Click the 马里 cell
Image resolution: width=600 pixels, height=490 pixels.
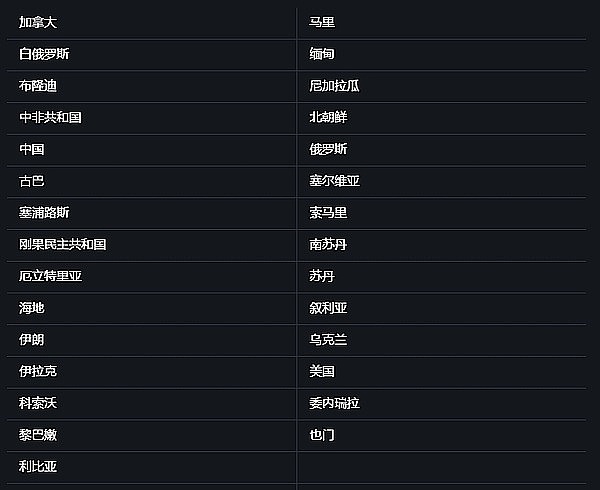coord(322,22)
